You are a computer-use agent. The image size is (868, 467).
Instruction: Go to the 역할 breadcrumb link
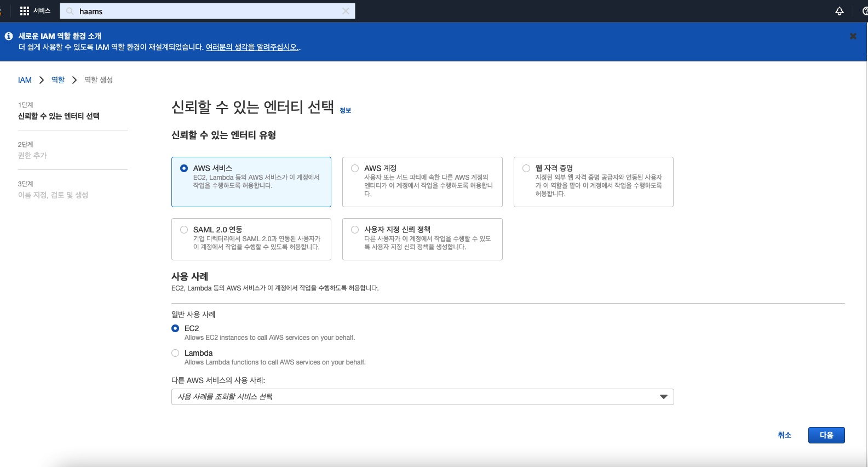coord(58,80)
